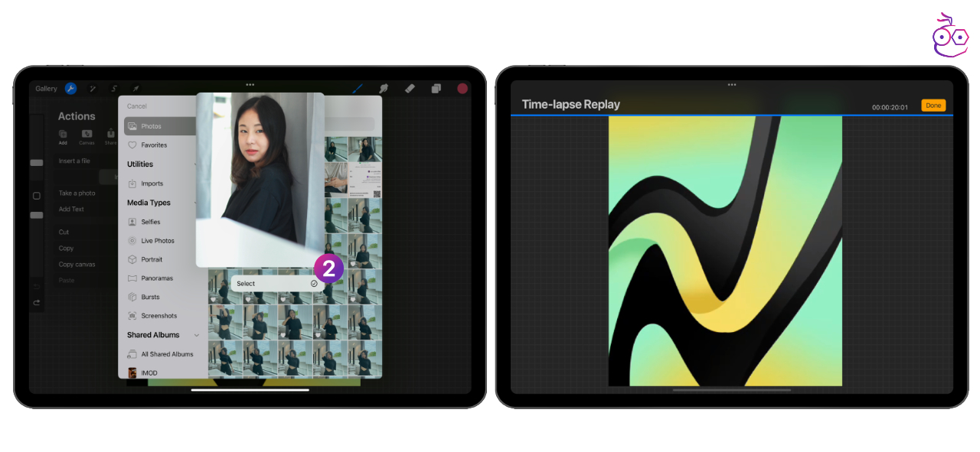The image size is (980, 452).
Task: Open the active color red swatch
Action: click(x=462, y=89)
